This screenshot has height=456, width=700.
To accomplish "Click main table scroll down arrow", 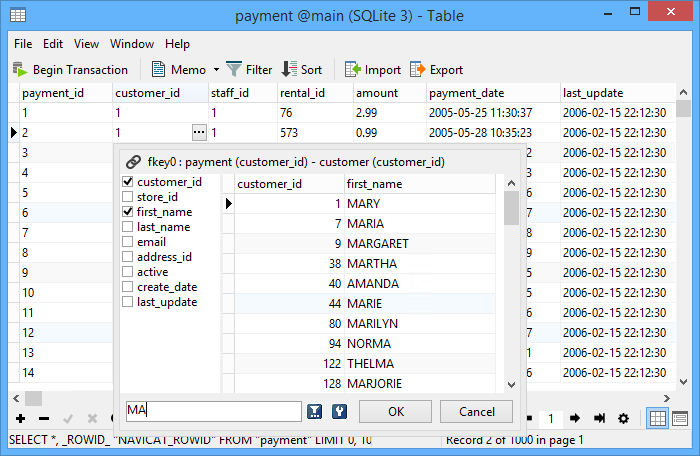I will coord(683,382).
